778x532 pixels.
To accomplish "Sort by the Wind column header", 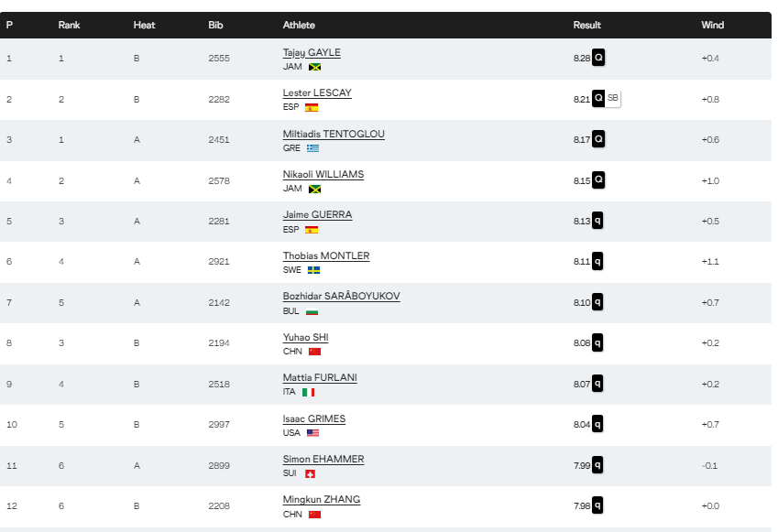I will (713, 25).
